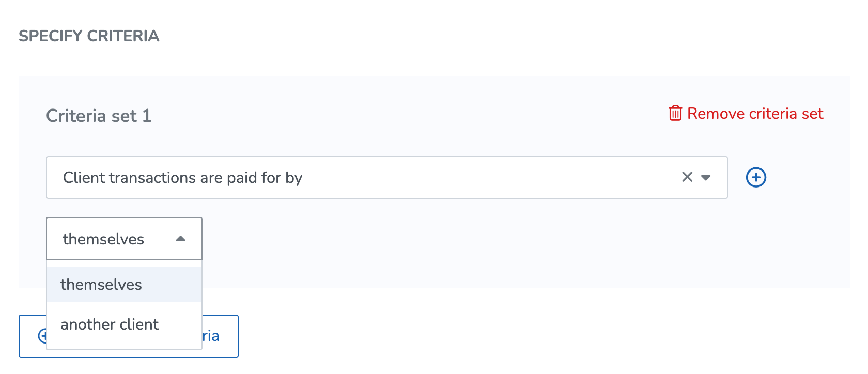
Task: Click the down caret in the criteria field
Action: (706, 178)
